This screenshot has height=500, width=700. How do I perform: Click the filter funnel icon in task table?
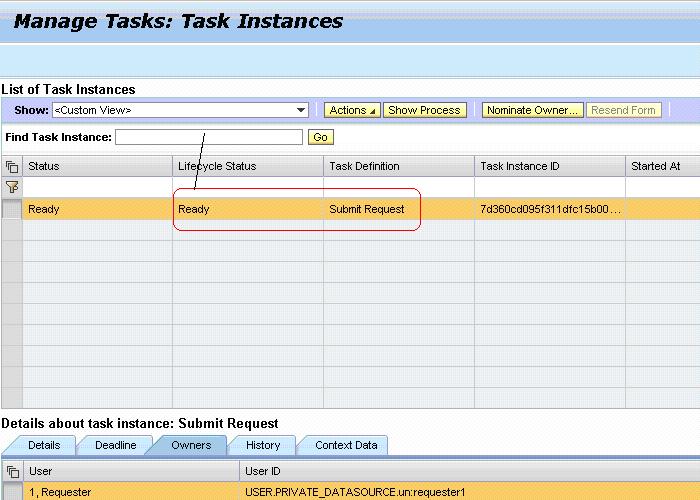click(x=12, y=187)
